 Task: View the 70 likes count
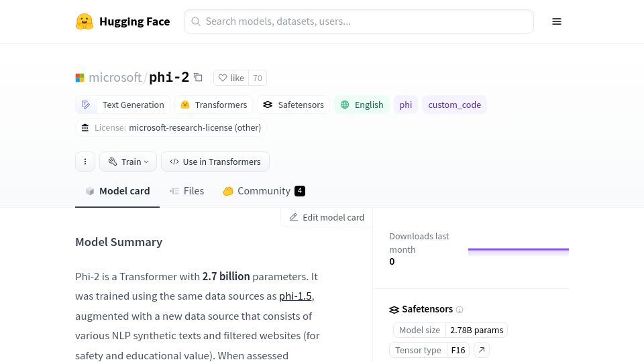(258, 78)
